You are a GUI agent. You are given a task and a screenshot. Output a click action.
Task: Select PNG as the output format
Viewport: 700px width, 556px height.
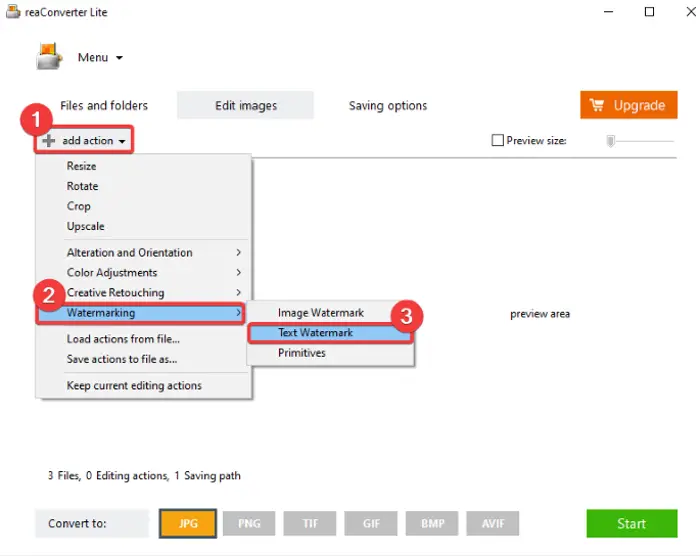coord(249,523)
